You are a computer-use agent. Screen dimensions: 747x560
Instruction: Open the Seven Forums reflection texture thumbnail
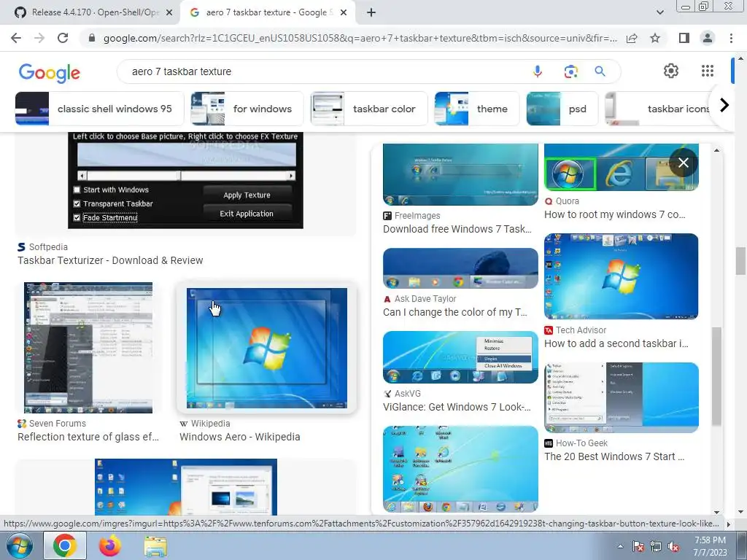click(88, 348)
